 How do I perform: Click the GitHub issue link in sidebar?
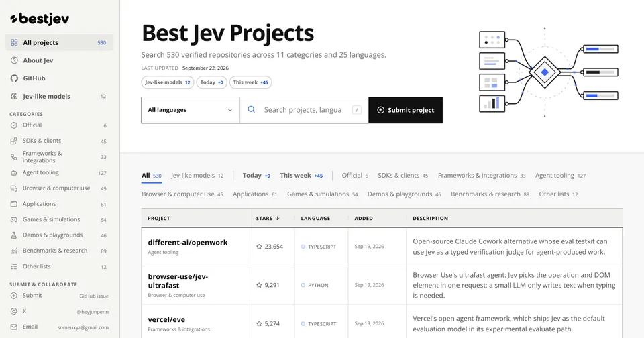pyautogui.click(x=94, y=296)
